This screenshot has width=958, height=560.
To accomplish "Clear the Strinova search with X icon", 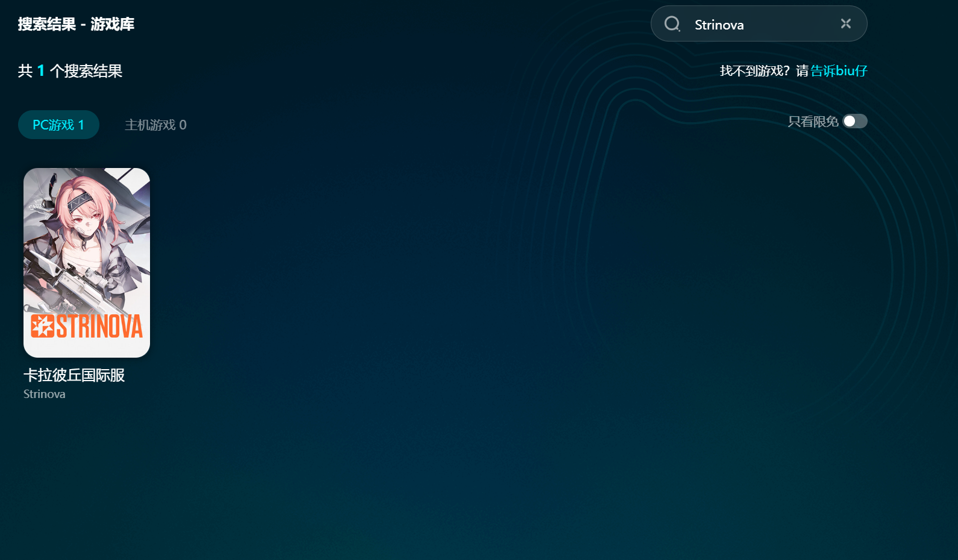I will point(846,23).
